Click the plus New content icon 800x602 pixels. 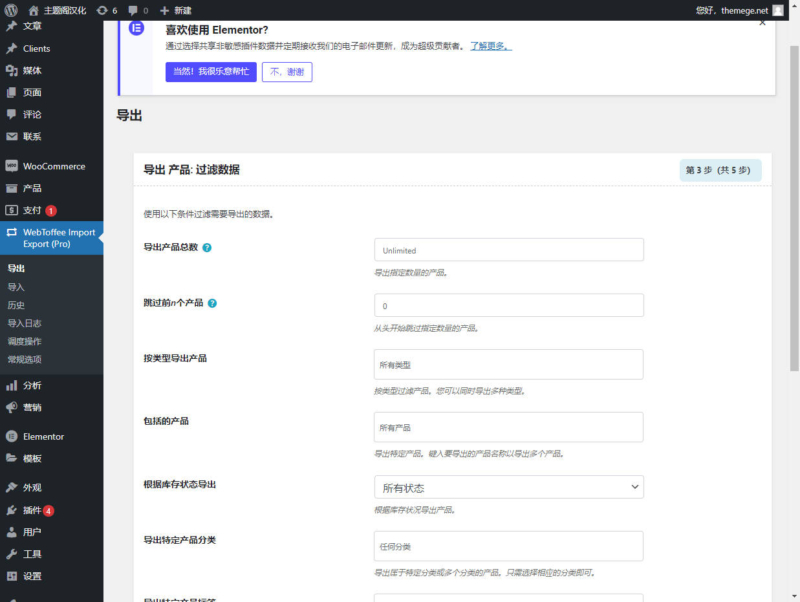click(164, 10)
